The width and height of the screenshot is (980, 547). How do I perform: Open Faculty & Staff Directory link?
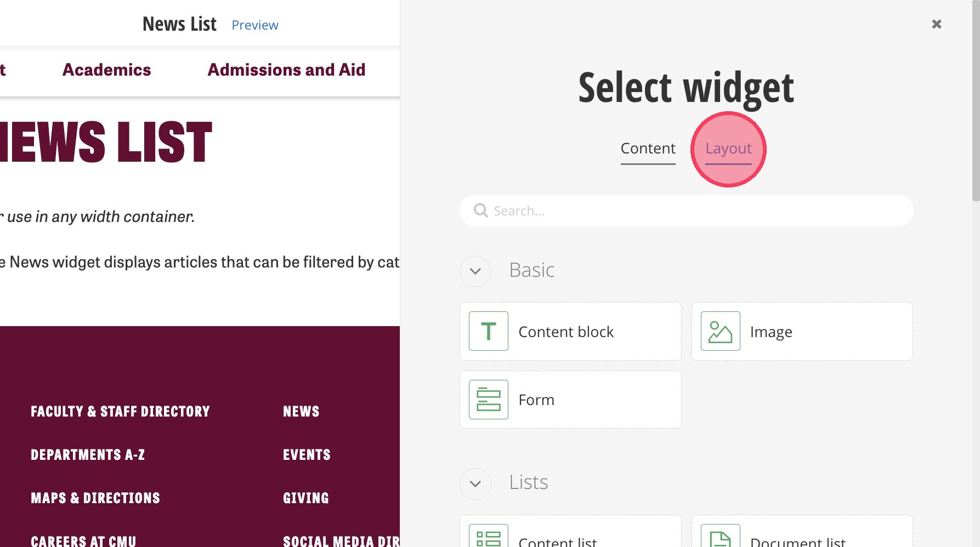click(120, 412)
